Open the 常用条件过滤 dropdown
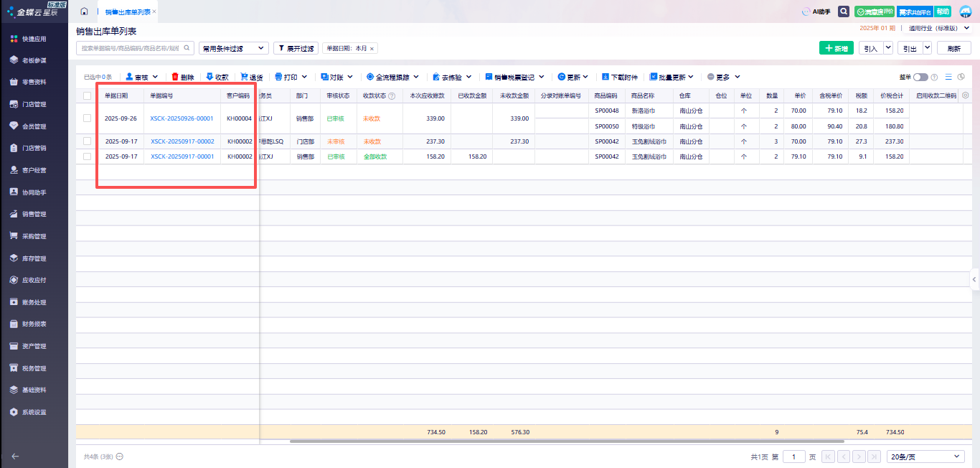Image resolution: width=980 pixels, height=468 pixels. (233, 48)
